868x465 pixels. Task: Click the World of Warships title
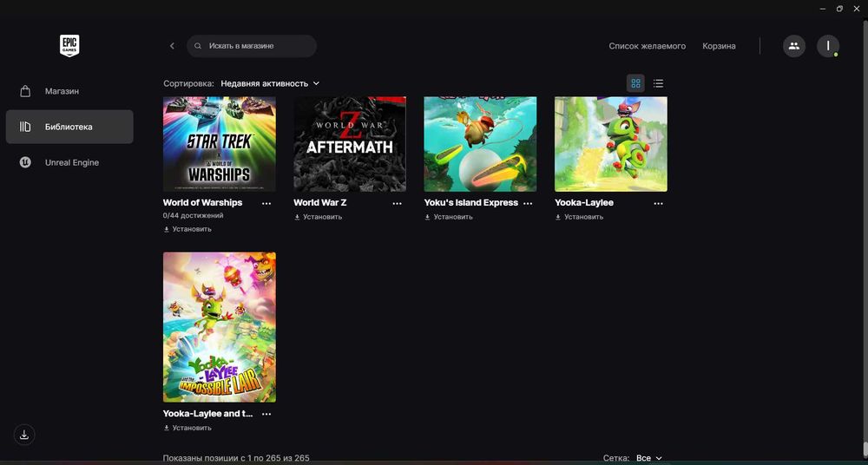pos(202,203)
